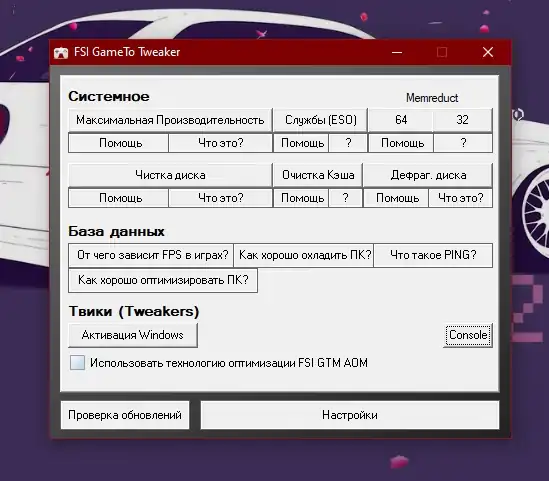Open От чего зависит FPS в играх? article

pos(151,255)
